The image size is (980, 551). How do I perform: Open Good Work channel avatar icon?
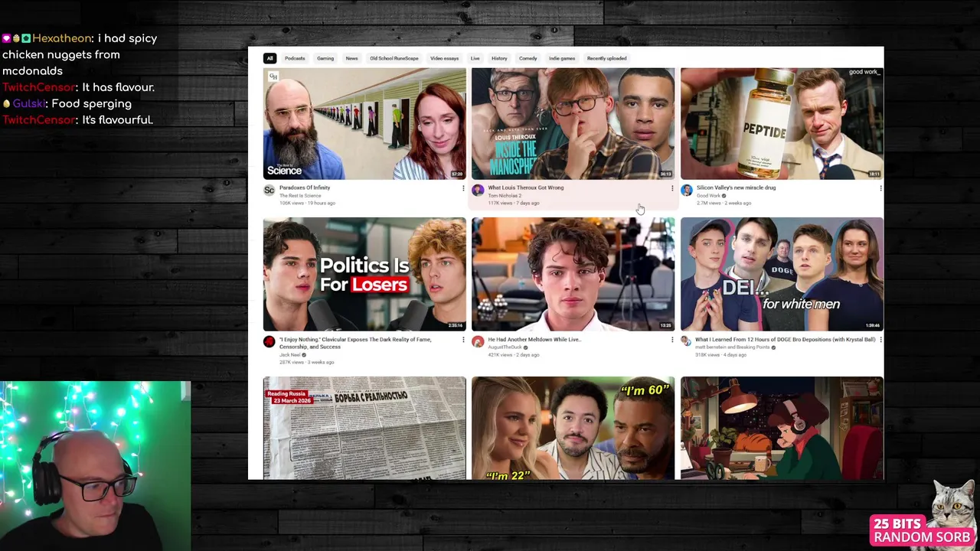(687, 191)
